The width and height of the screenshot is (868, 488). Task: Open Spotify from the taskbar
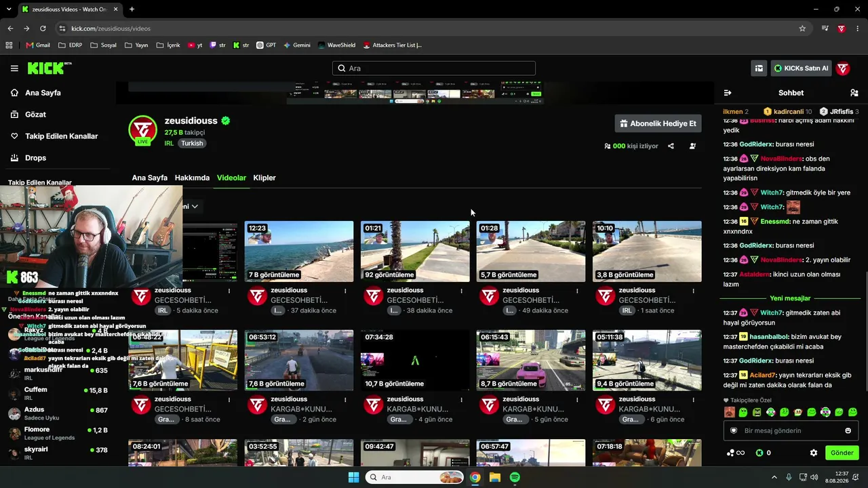[515, 477]
